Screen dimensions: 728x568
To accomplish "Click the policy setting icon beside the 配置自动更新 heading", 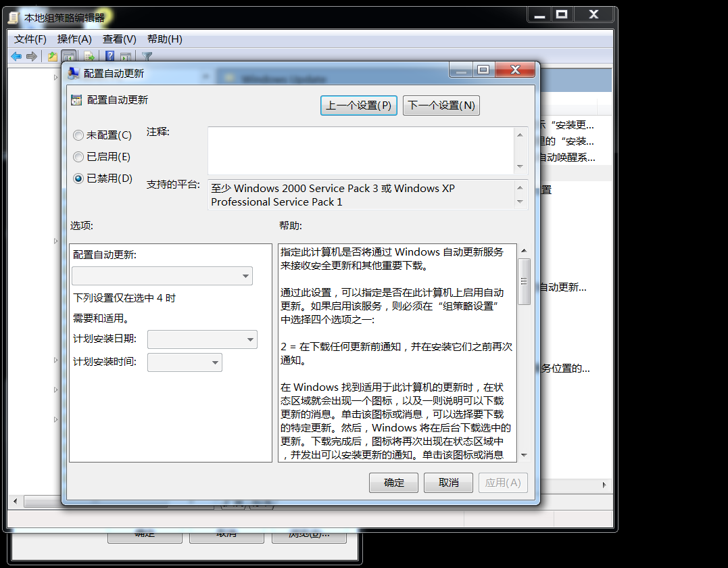I will (76, 100).
